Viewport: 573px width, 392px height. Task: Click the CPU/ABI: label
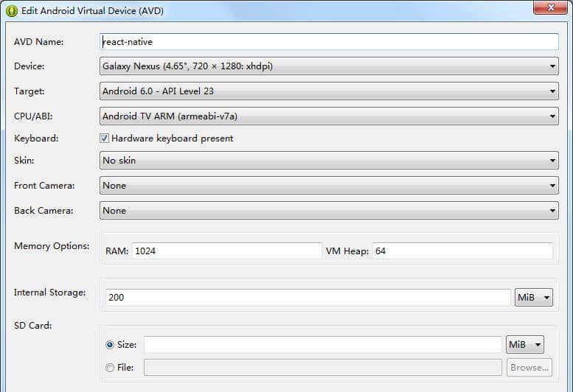click(33, 116)
